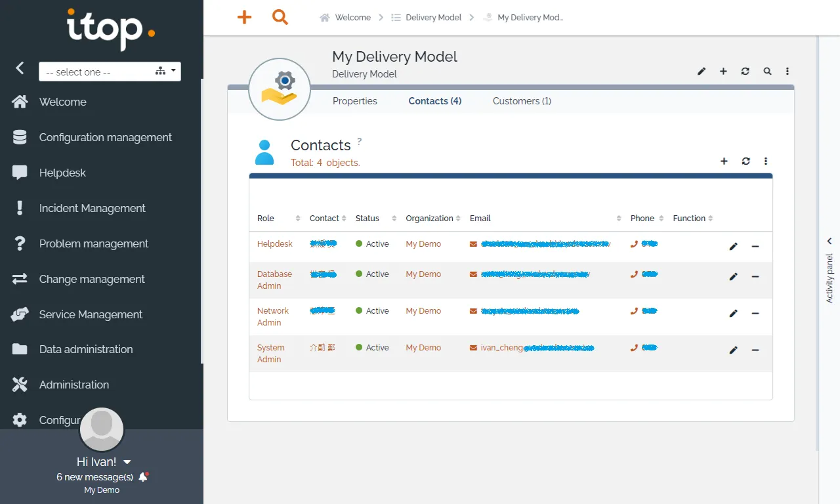This screenshot has width=840, height=504.
Task: Sort by the Phone column
Action: [x=647, y=218]
